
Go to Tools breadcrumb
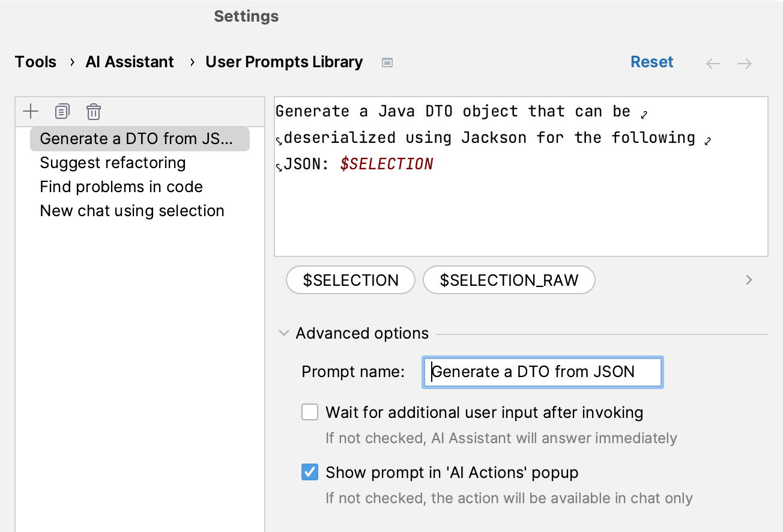tap(35, 62)
